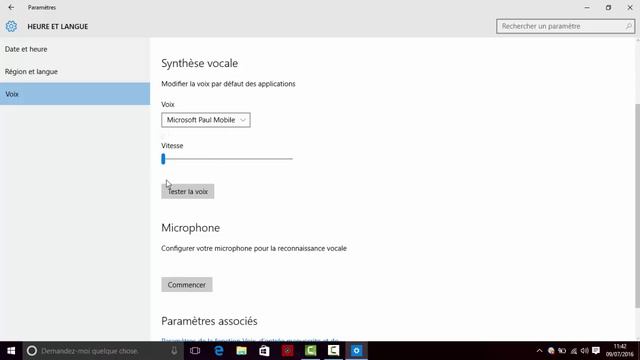
Task: Show hidden system tray icons
Action: tap(539, 351)
